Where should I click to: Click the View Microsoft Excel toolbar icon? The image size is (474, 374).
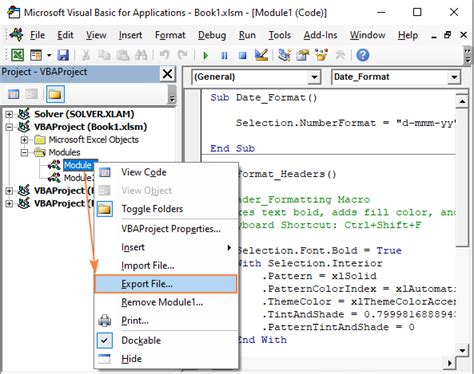pyautogui.click(x=17, y=55)
